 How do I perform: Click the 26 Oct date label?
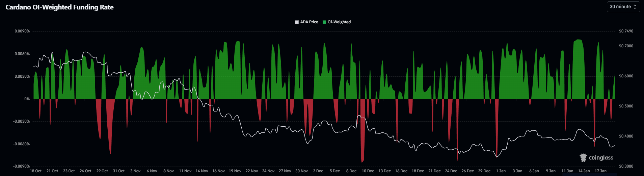(x=85, y=171)
